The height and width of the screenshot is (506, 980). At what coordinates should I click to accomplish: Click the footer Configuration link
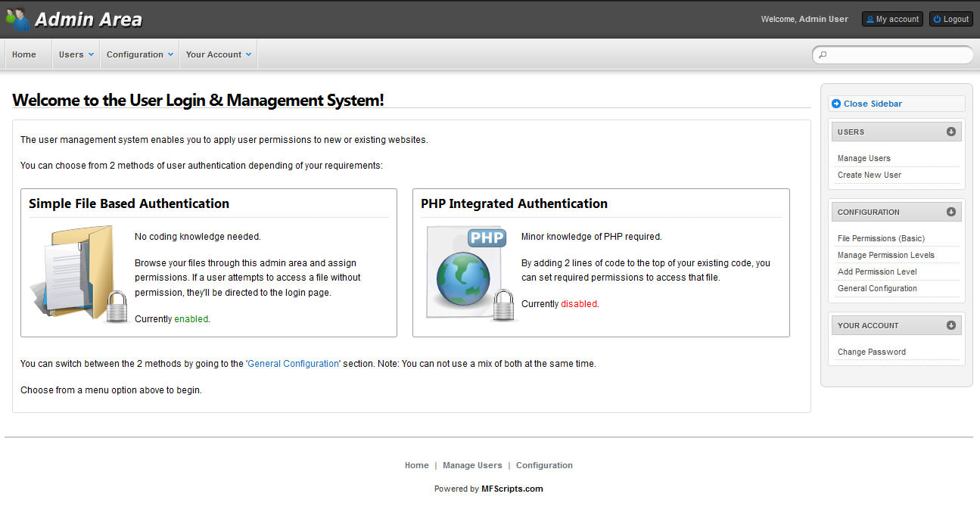[x=544, y=465]
